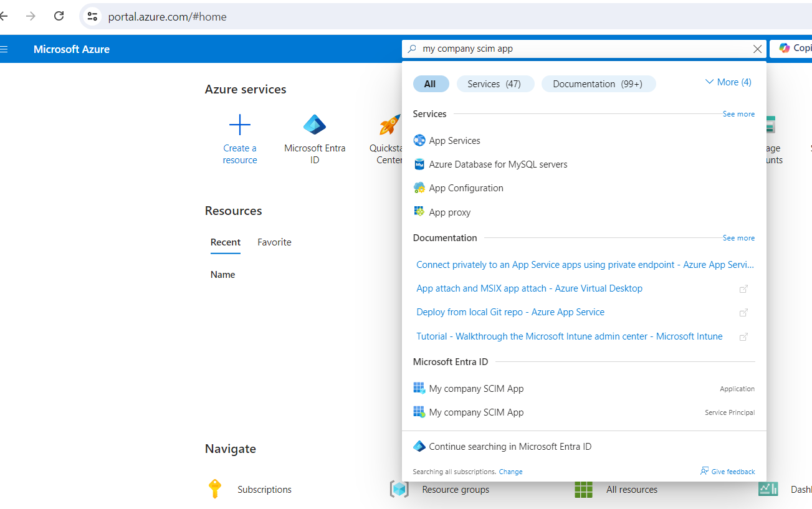
Task: Open the Microsoft Entra ID service icon
Action: point(315,125)
